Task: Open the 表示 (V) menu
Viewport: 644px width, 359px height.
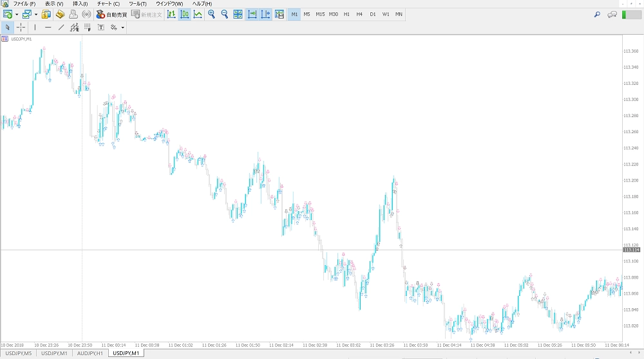Action: (54, 4)
